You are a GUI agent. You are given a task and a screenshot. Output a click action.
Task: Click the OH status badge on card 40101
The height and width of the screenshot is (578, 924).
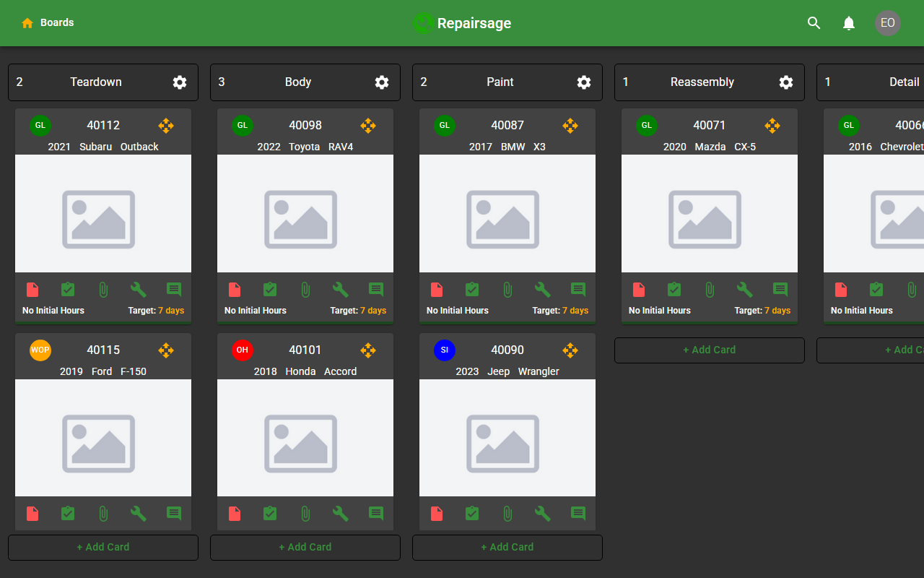[243, 350]
